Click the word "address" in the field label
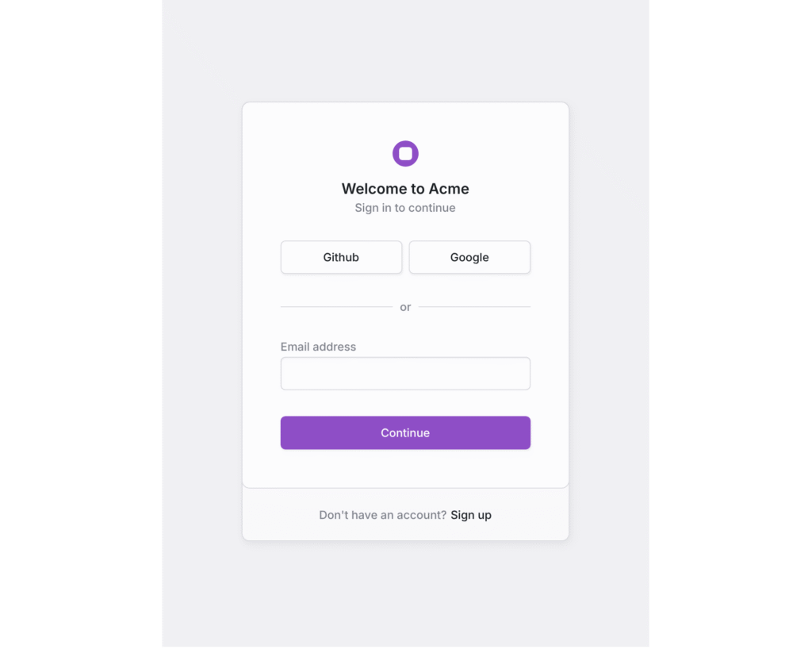This screenshot has height=649, width=812. (x=335, y=347)
